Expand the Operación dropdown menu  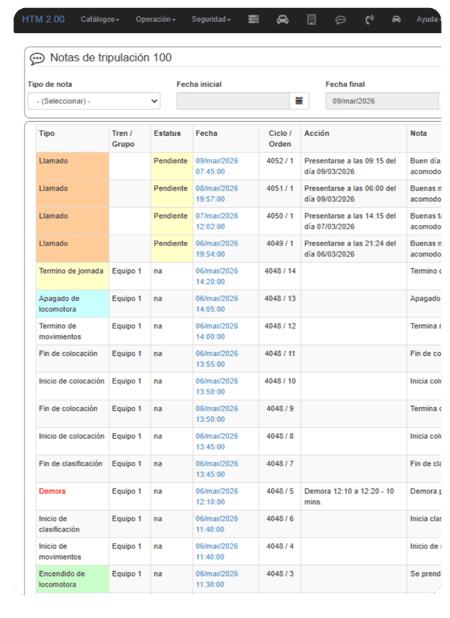coord(156,19)
